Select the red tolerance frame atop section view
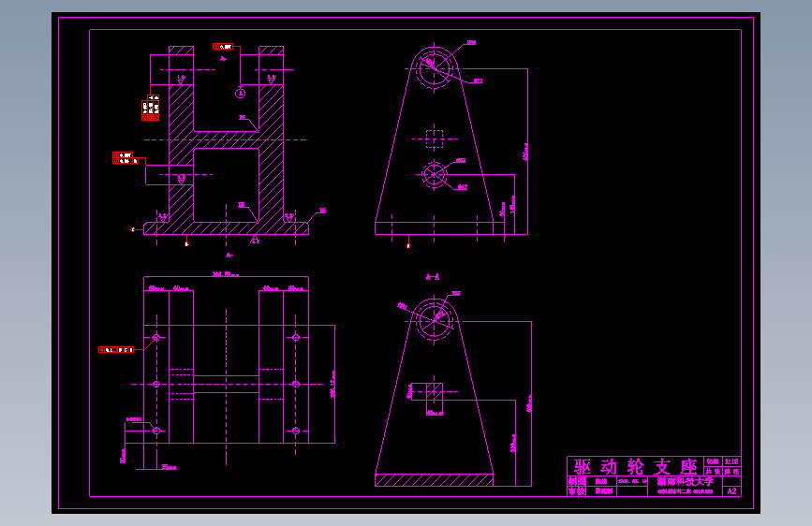Screen dimensions: 812x526 [x=223, y=47]
